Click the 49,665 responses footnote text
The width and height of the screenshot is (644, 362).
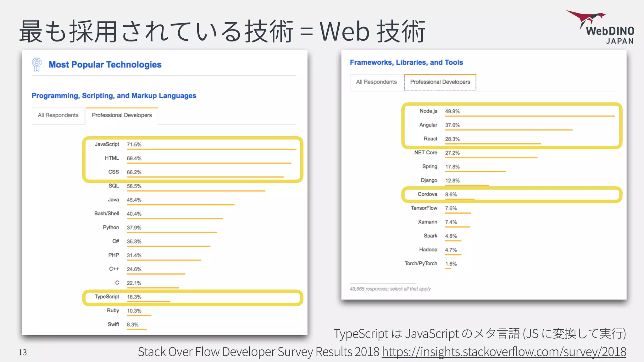pyautogui.click(x=390, y=289)
